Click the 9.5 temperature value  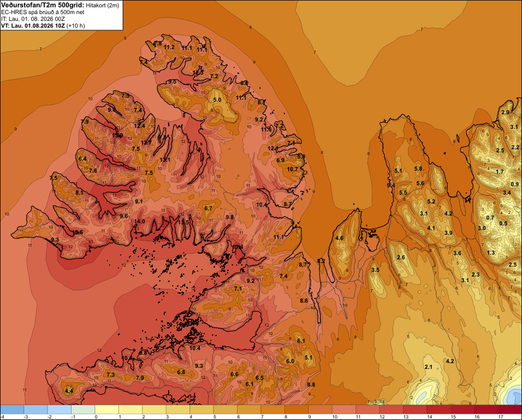(x=172, y=81)
